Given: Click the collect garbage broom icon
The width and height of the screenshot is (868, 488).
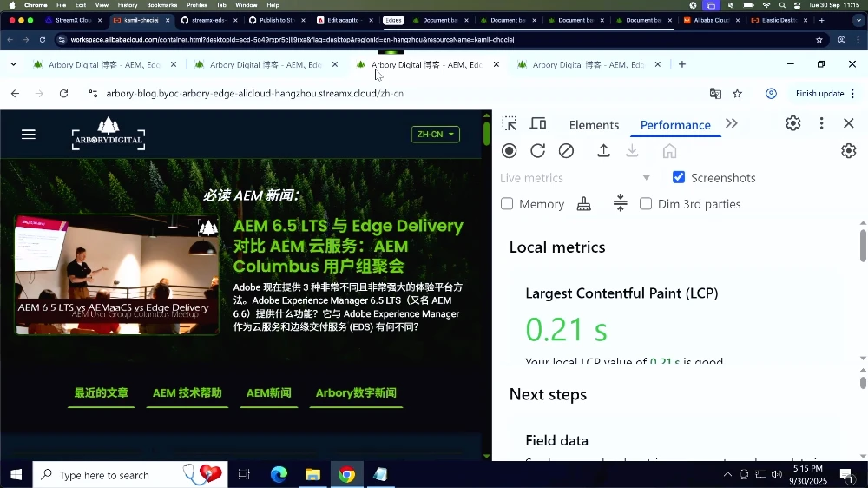Looking at the screenshot, I should [x=584, y=204].
